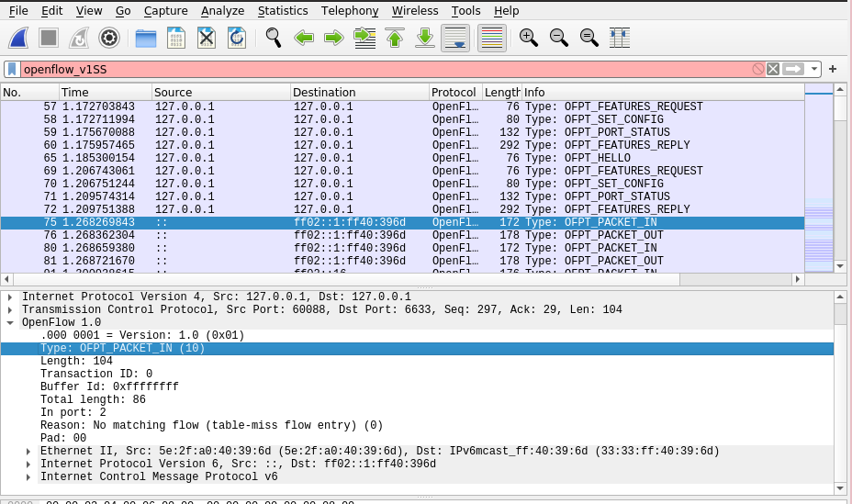Open the Analyze menu
The height and width of the screenshot is (504, 852).
[x=222, y=11]
